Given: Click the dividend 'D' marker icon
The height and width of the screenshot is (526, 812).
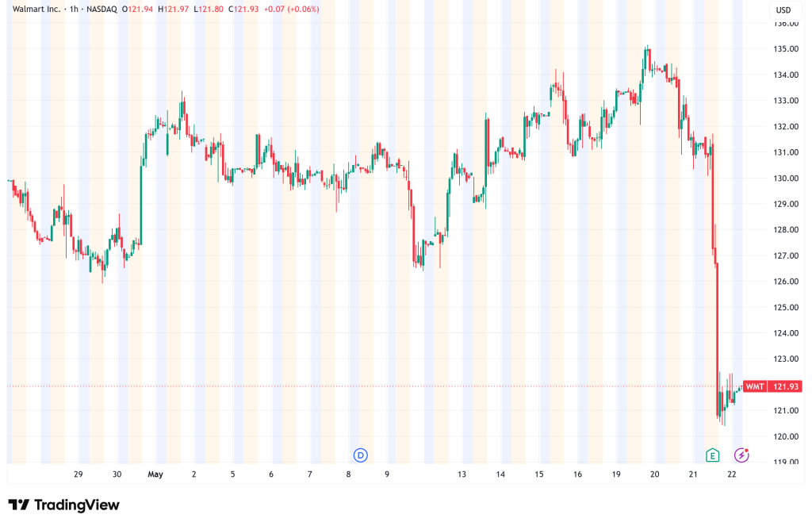Looking at the screenshot, I should tap(361, 455).
